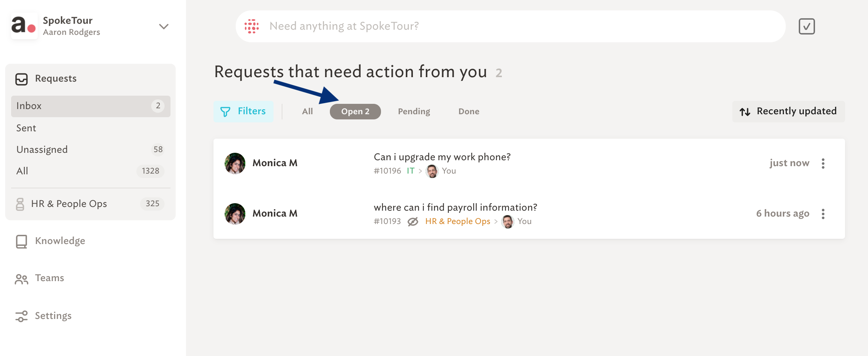Image resolution: width=868 pixels, height=356 pixels.
Task: Click the funnel Filters icon
Action: click(225, 112)
